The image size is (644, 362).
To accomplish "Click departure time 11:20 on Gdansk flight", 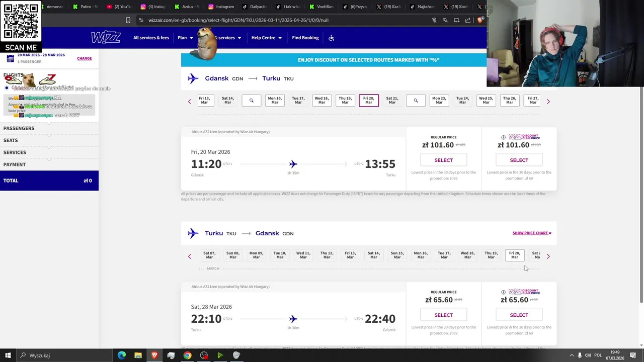I will (206, 164).
